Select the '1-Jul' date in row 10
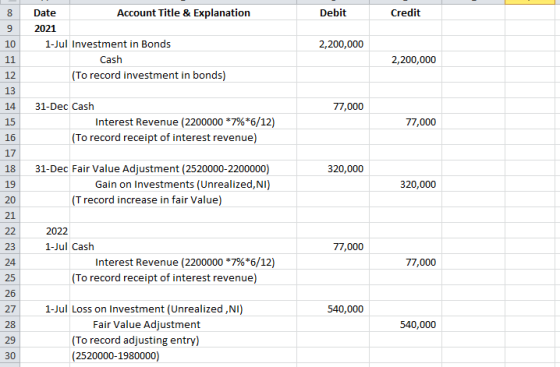This screenshot has height=367, width=560. pos(45,44)
